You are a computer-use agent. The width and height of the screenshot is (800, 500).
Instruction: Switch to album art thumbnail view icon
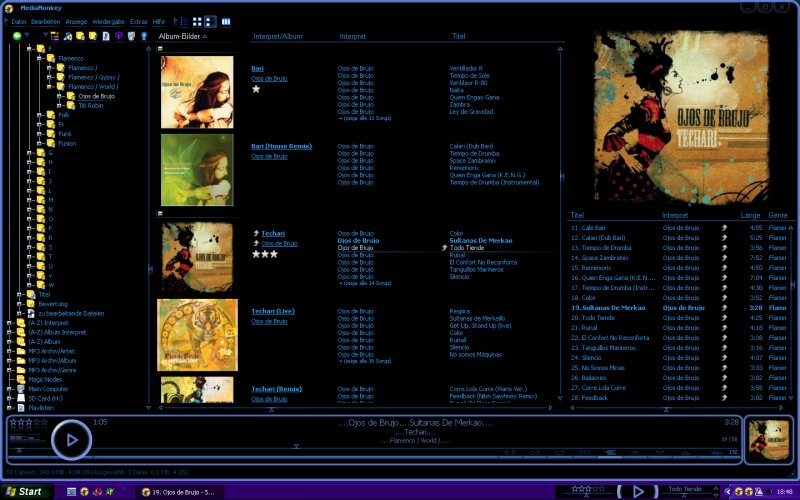coord(198,21)
